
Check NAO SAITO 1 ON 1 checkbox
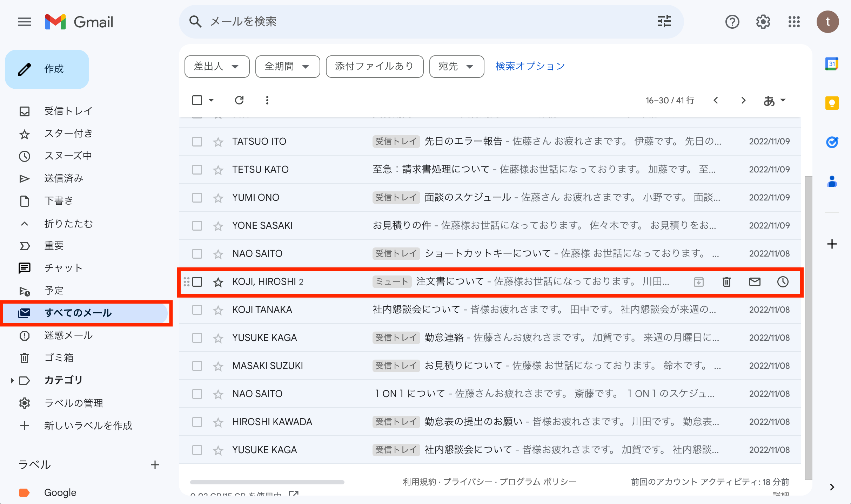[x=197, y=394]
